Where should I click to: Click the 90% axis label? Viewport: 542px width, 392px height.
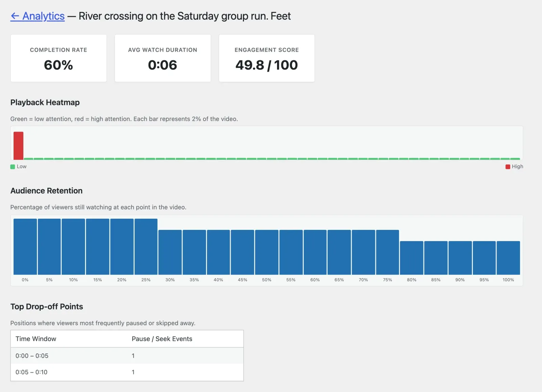[460, 280]
